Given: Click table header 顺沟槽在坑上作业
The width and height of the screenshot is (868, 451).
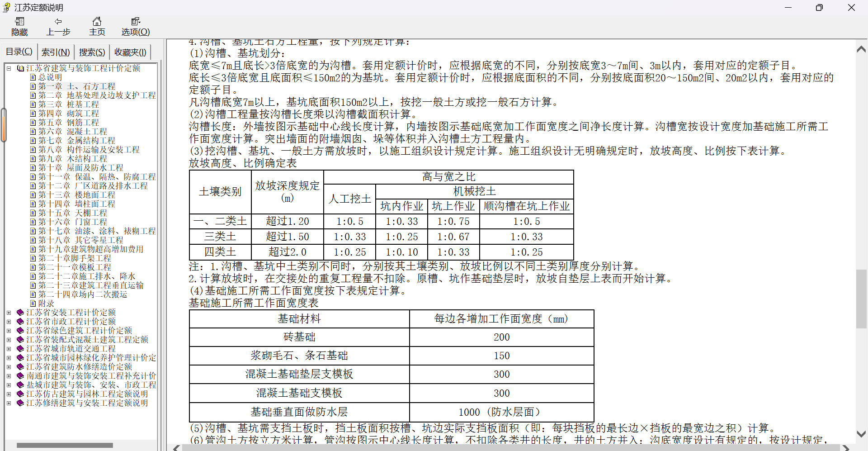Looking at the screenshot, I should [x=527, y=206].
